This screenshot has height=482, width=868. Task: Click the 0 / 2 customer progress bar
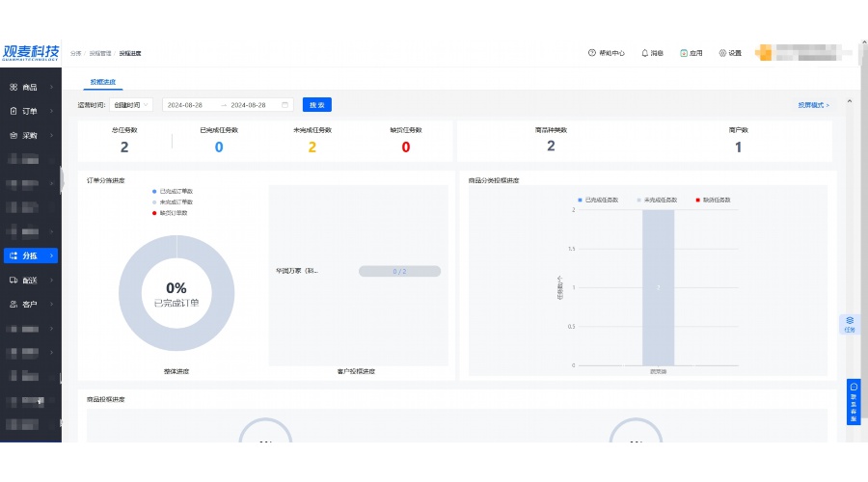coord(399,272)
